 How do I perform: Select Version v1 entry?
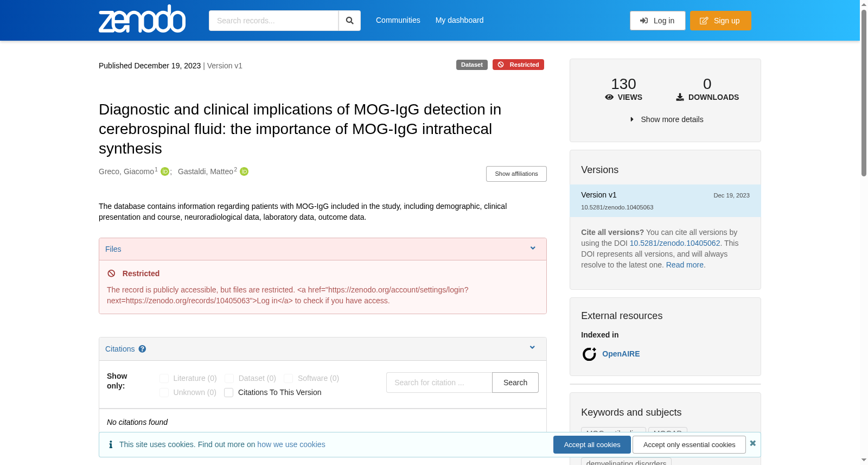pos(665,201)
